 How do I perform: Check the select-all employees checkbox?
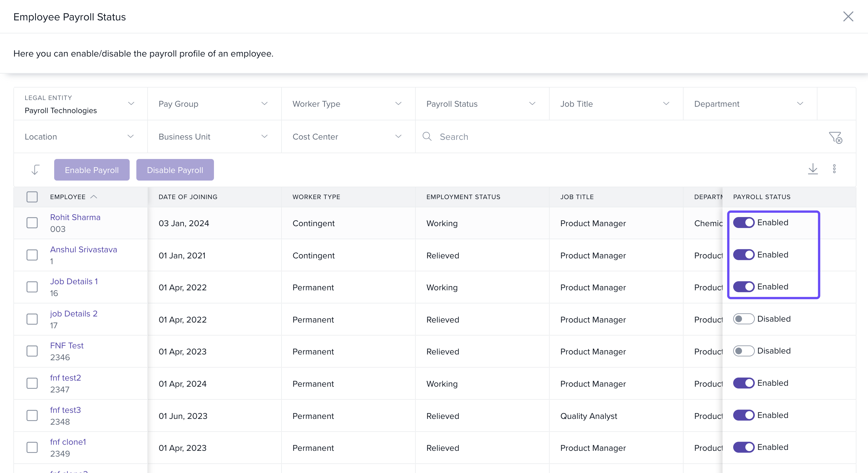[x=32, y=197]
